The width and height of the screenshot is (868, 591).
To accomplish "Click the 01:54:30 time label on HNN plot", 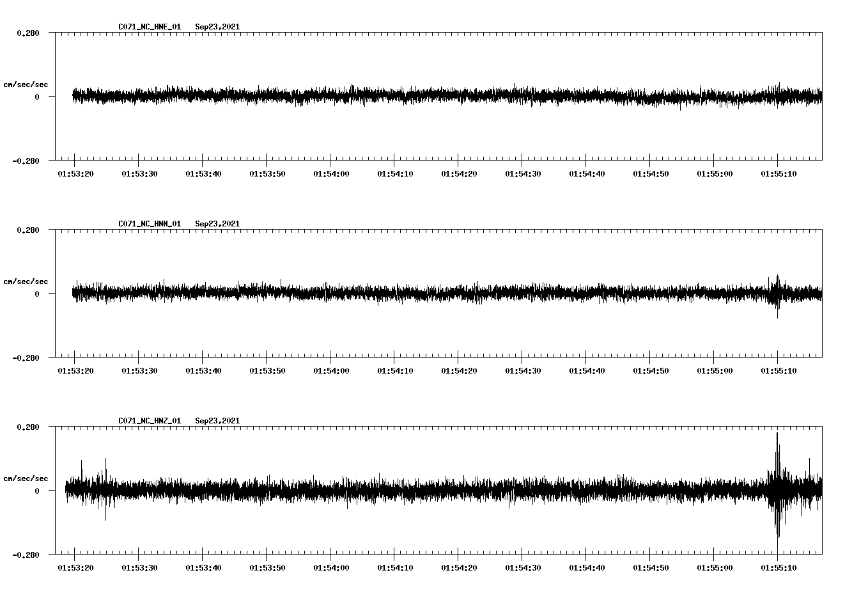I will (523, 370).
